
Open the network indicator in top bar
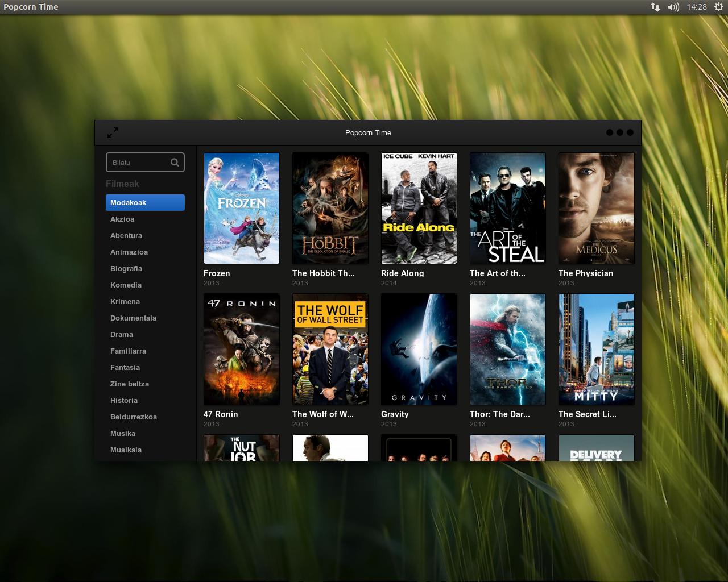click(655, 7)
